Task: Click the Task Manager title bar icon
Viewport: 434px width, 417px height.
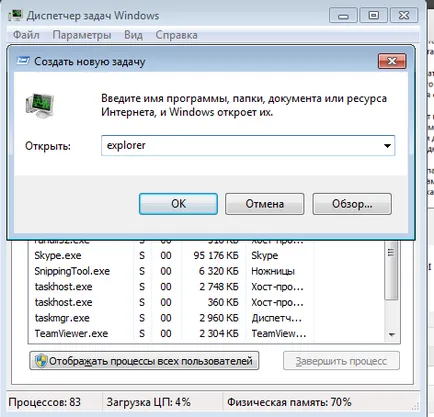Action: pos(15,15)
